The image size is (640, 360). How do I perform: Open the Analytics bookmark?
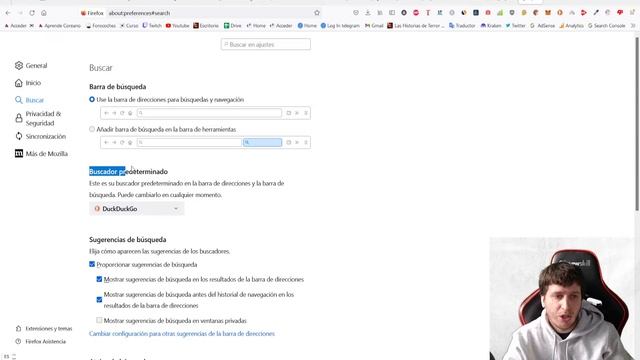click(x=571, y=26)
